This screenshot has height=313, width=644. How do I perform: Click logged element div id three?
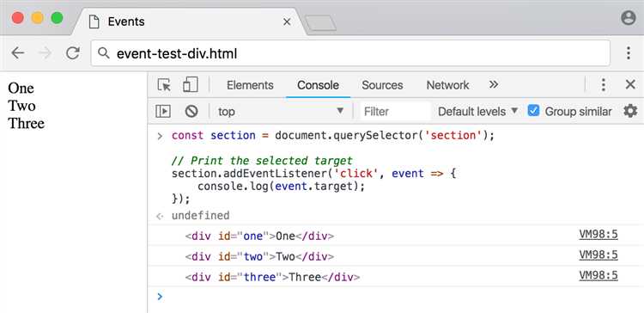pos(272,277)
